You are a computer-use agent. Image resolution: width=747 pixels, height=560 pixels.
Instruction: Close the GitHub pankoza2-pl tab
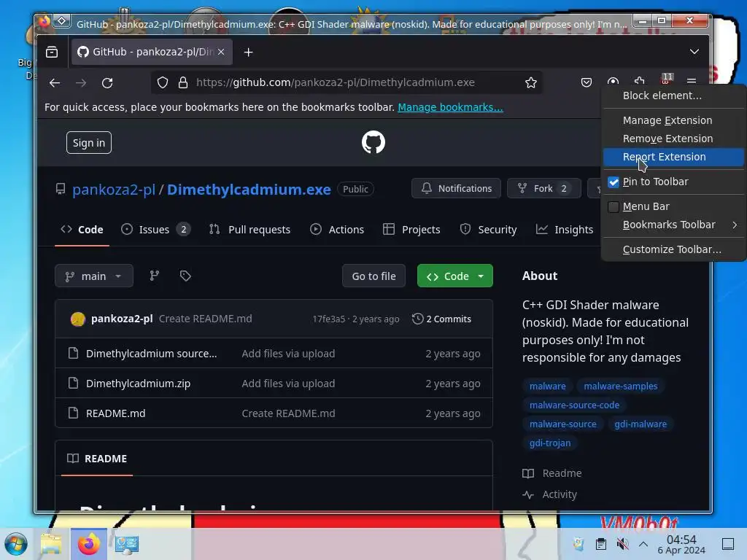(x=221, y=52)
